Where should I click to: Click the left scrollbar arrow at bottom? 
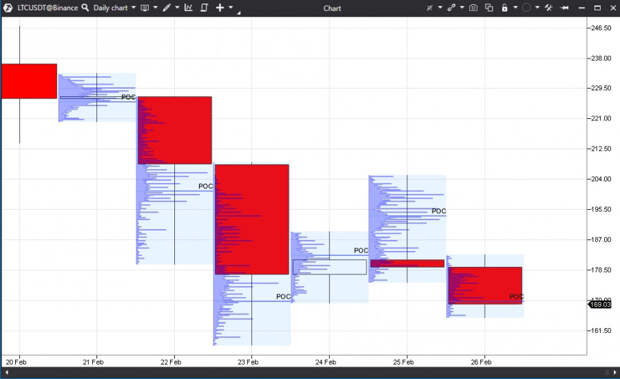click(x=7, y=372)
